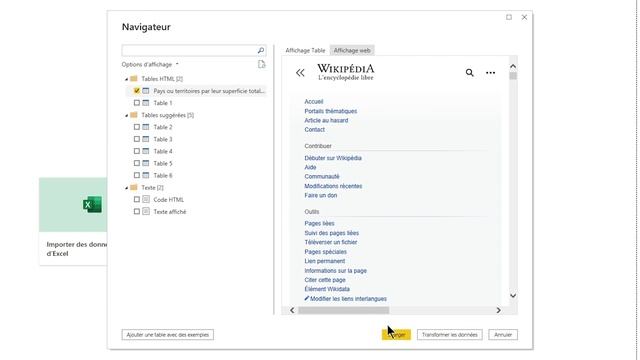Open the Lien permanent link
Image resolution: width=640 pixels, height=360 pixels.
tap(324, 261)
